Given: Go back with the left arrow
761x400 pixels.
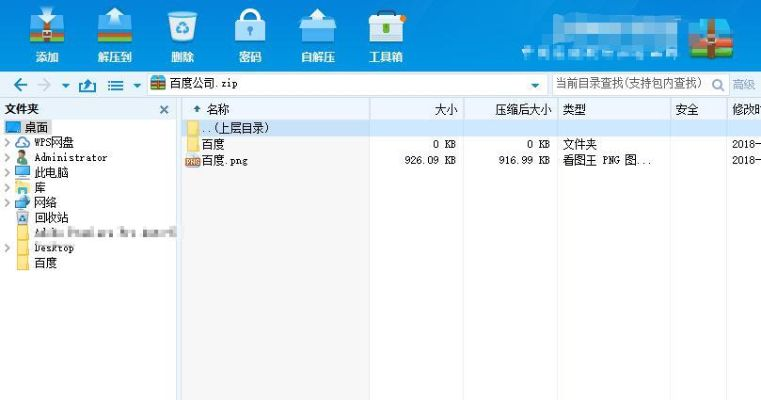Looking at the screenshot, I should click(20, 85).
